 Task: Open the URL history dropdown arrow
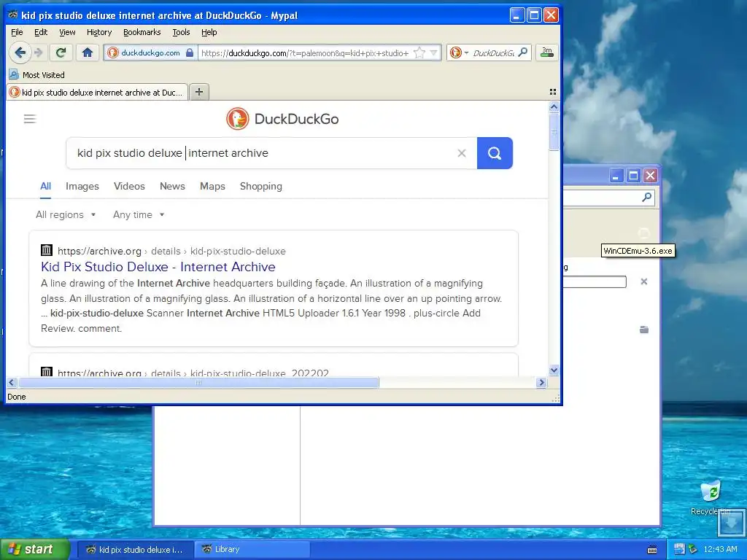click(433, 52)
